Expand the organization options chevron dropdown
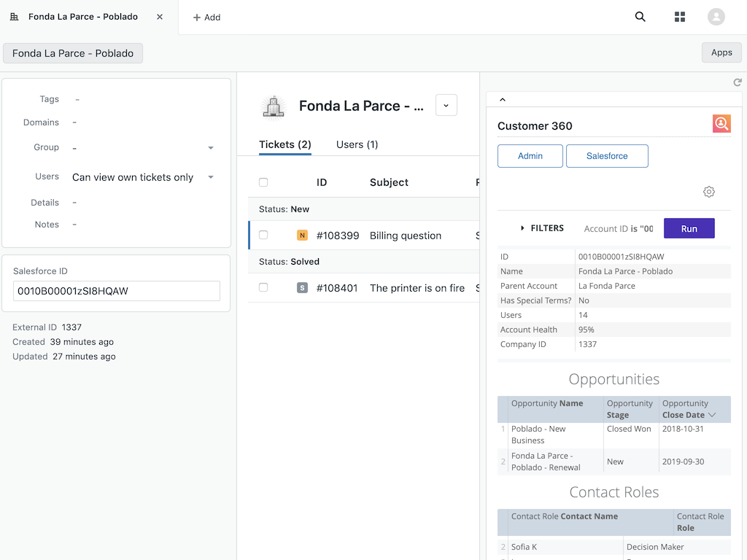The image size is (747, 560). pyautogui.click(x=446, y=106)
